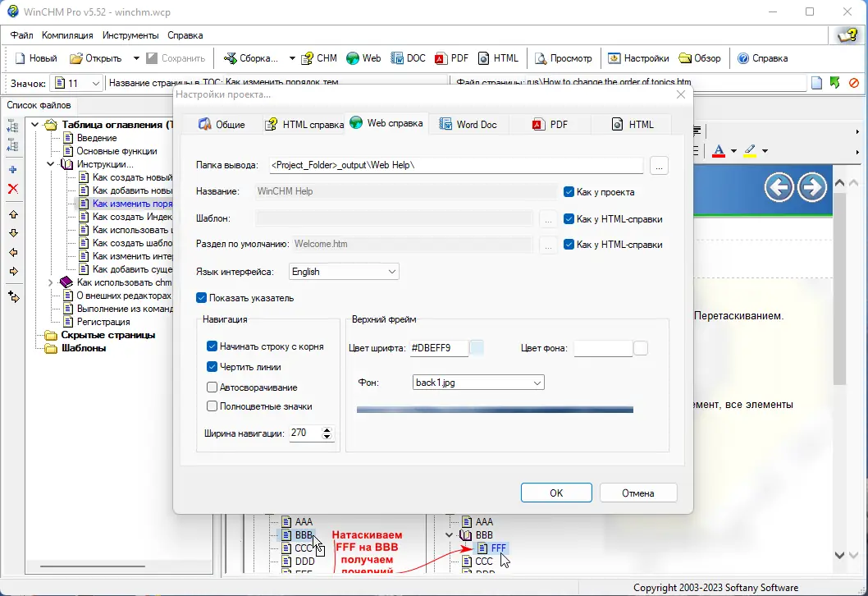
Task: Pick background color swatch next to Цвет фона
Action: coord(641,348)
